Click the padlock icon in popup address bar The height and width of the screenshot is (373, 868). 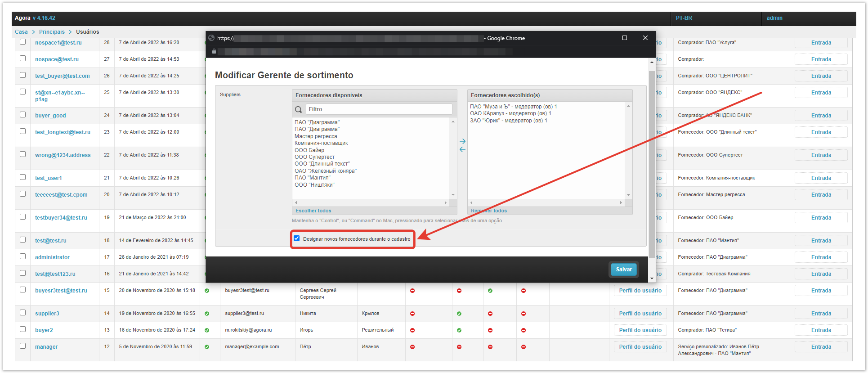click(x=214, y=51)
